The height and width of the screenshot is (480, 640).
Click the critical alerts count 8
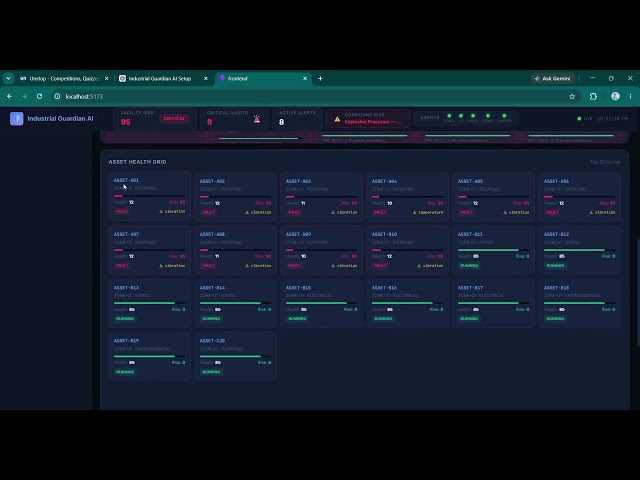pos(209,122)
